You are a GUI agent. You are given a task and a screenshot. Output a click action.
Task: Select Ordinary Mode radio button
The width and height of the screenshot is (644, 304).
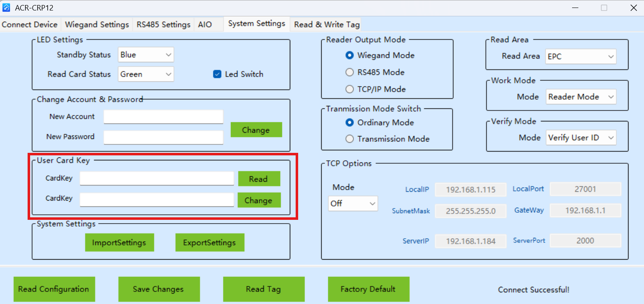(350, 123)
